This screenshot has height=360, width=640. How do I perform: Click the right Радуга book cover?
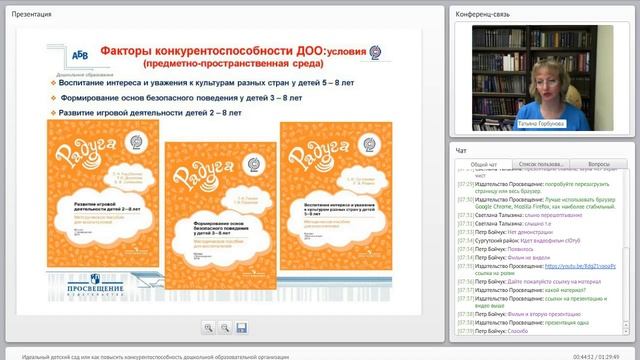coord(336,196)
